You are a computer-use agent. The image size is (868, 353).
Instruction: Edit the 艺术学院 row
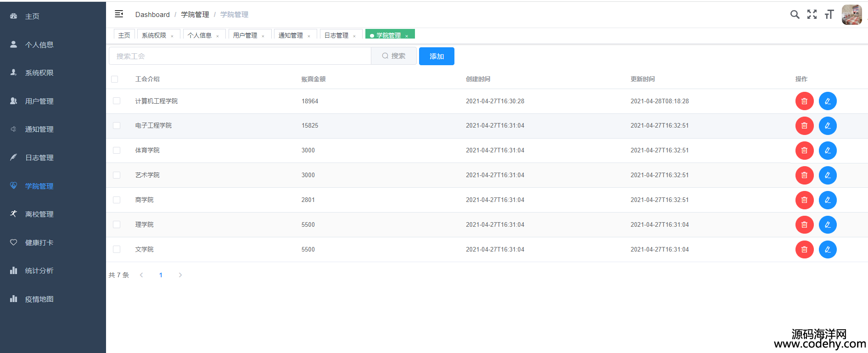tap(828, 175)
